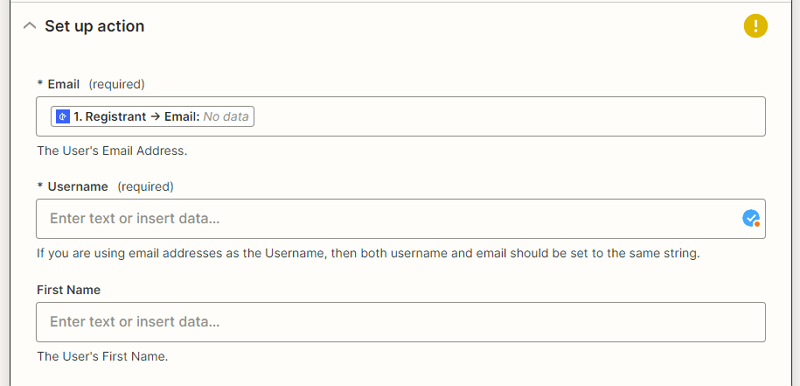Viewport: 800px width, 386px height.
Task: Select the Registrant Email data pill
Action: point(153,117)
